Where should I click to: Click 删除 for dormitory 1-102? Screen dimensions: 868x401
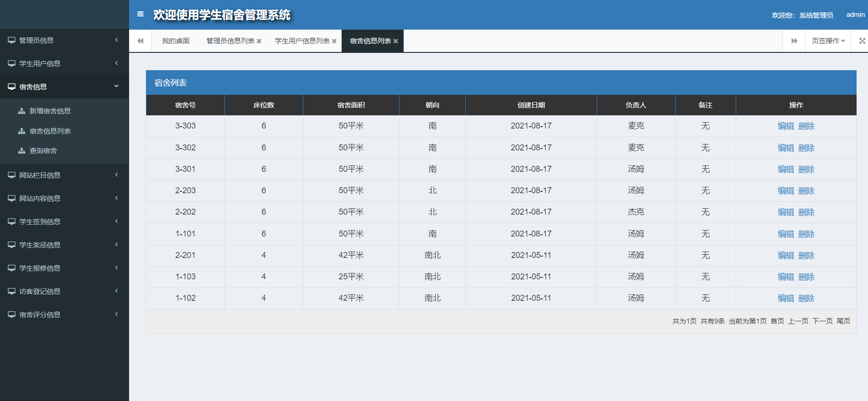(806, 298)
